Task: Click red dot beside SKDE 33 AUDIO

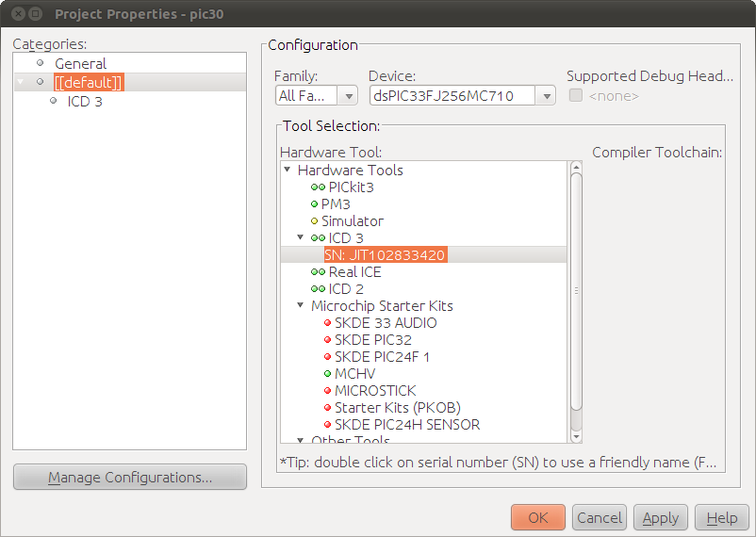Action: tap(327, 323)
